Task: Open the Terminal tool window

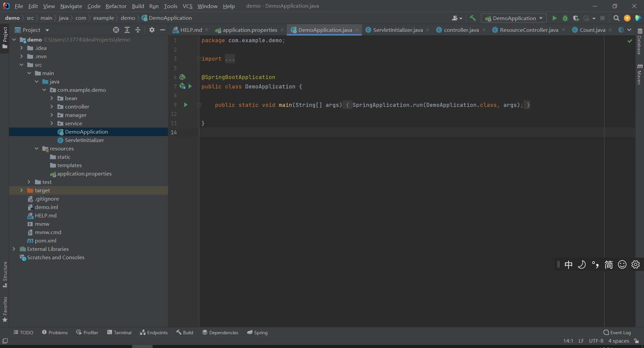Action: 119,332
